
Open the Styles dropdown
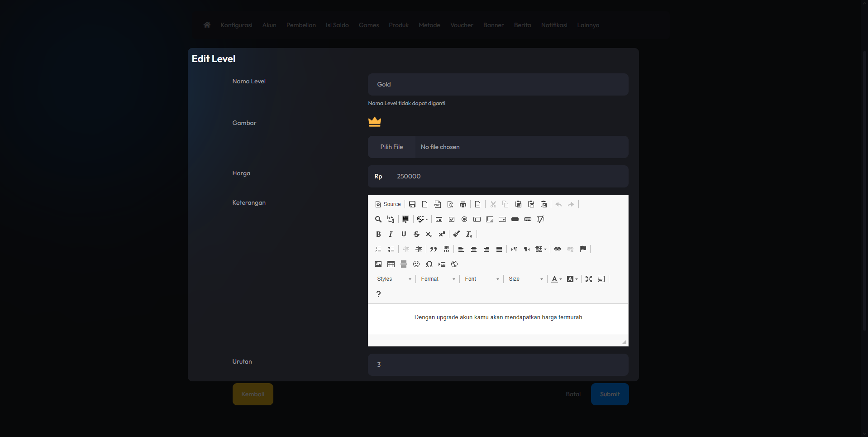coord(394,279)
